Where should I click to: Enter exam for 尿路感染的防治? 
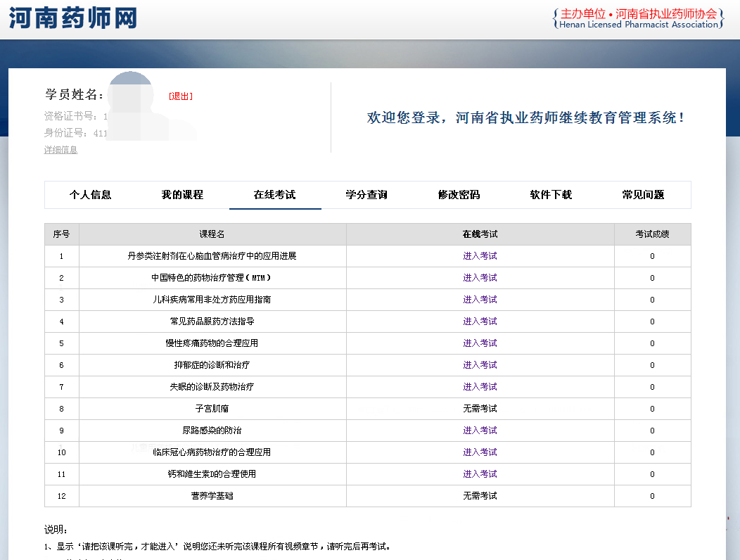pyautogui.click(x=480, y=431)
